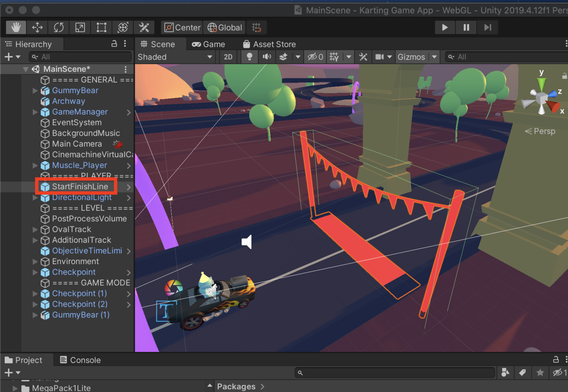
Task: Select the Scale tool
Action: (x=80, y=27)
